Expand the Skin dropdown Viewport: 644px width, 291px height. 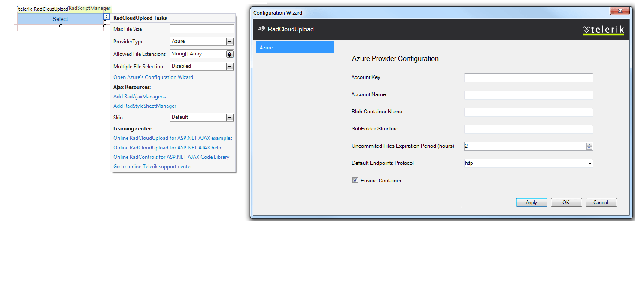(230, 118)
